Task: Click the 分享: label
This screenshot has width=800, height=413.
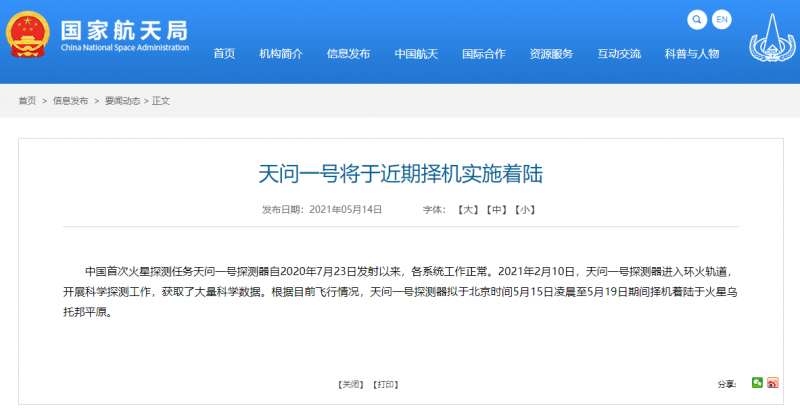Action: click(x=727, y=384)
